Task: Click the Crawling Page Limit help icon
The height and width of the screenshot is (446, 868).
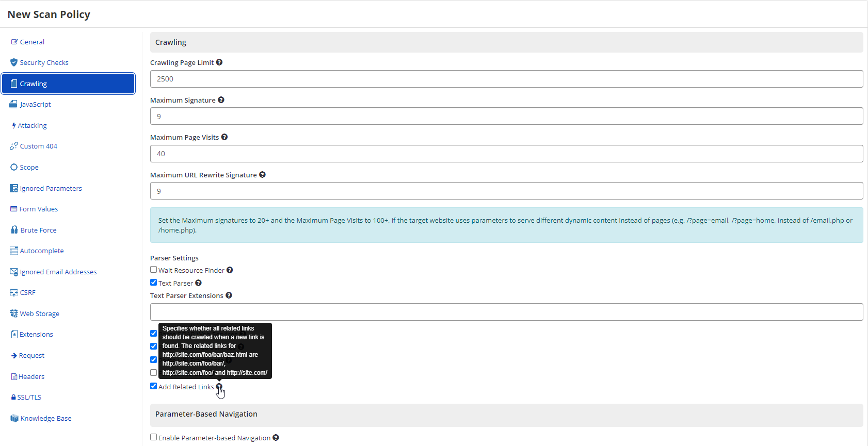Action: pyautogui.click(x=219, y=62)
